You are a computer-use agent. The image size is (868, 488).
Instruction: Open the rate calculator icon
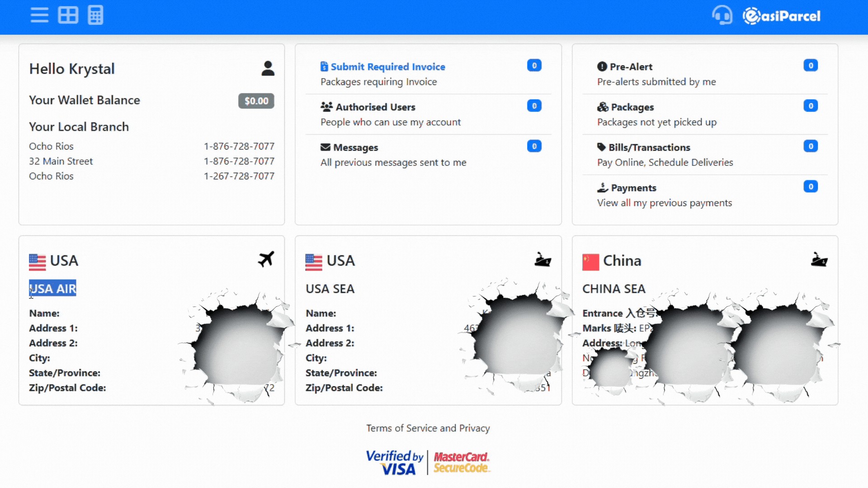point(95,15)
